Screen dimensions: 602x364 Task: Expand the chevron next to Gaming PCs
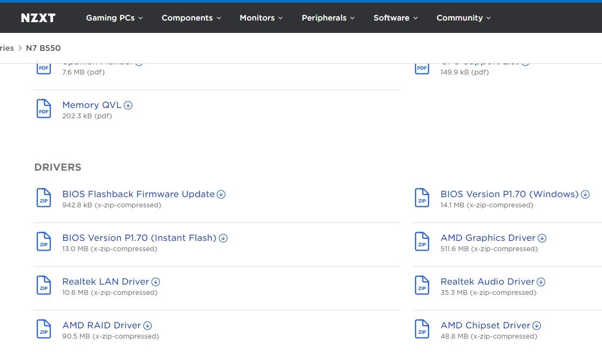pos(141,18)
